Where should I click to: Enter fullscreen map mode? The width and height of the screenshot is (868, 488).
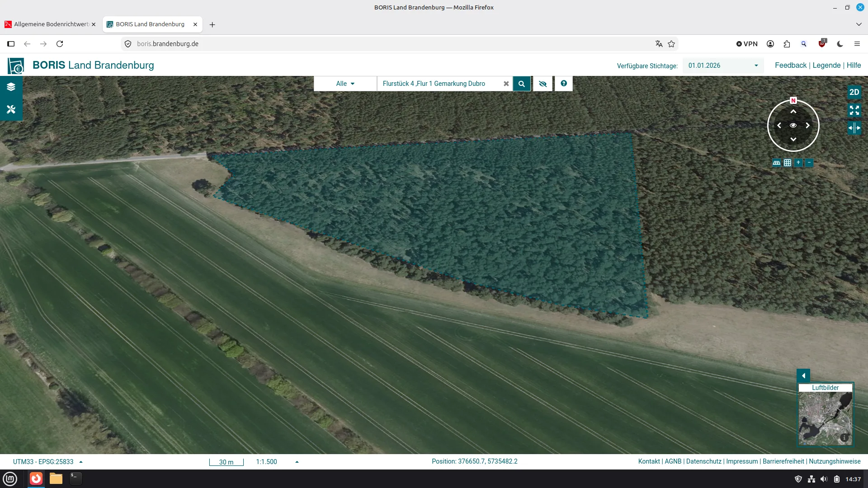pos(854,110)
